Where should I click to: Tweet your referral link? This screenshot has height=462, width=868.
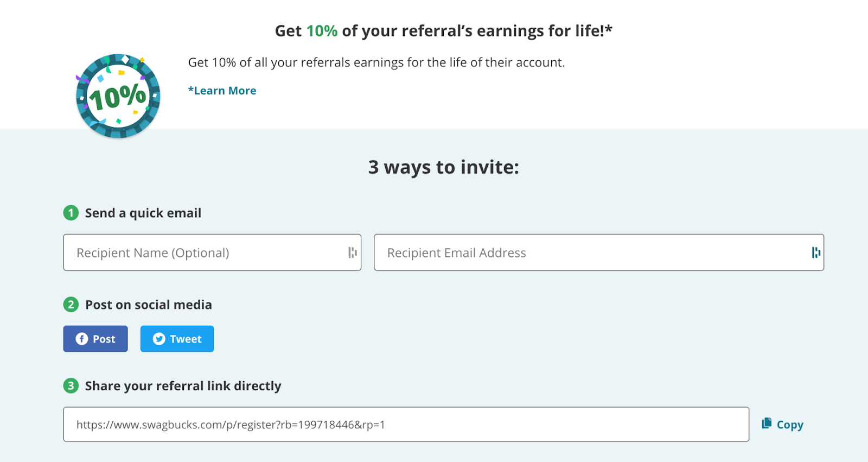click(x=177, y=338)
